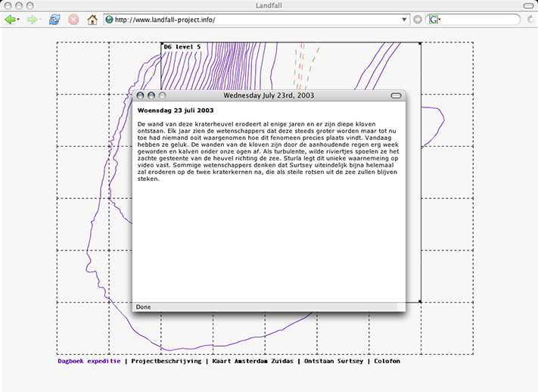The image size is (538, 392).
Task: Expand the address bar URL history dropdown
Action: 406,20
